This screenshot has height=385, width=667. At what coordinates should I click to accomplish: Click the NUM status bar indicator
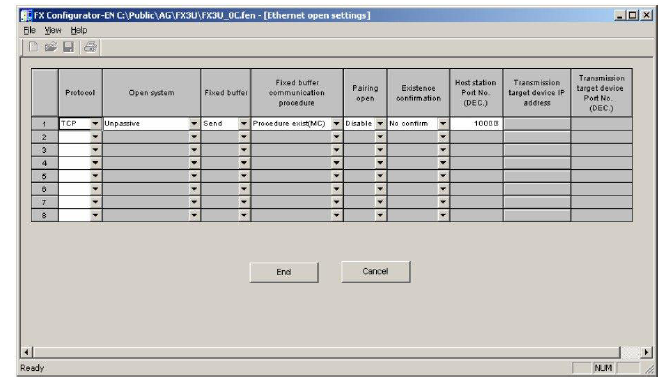(603, 368)
